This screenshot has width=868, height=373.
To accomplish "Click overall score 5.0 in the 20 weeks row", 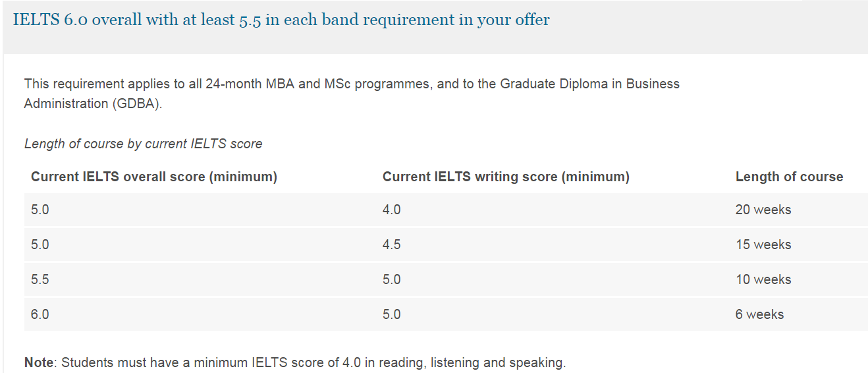I will pos(40,210).
